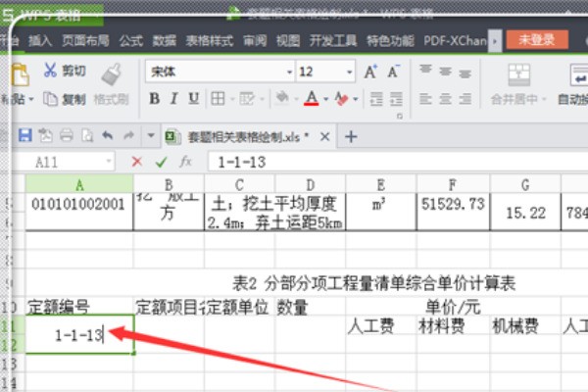Image resolution: width=588 pixels, height=392 pixels.
Task: Click the Copy button
Action: coord(65,99)
